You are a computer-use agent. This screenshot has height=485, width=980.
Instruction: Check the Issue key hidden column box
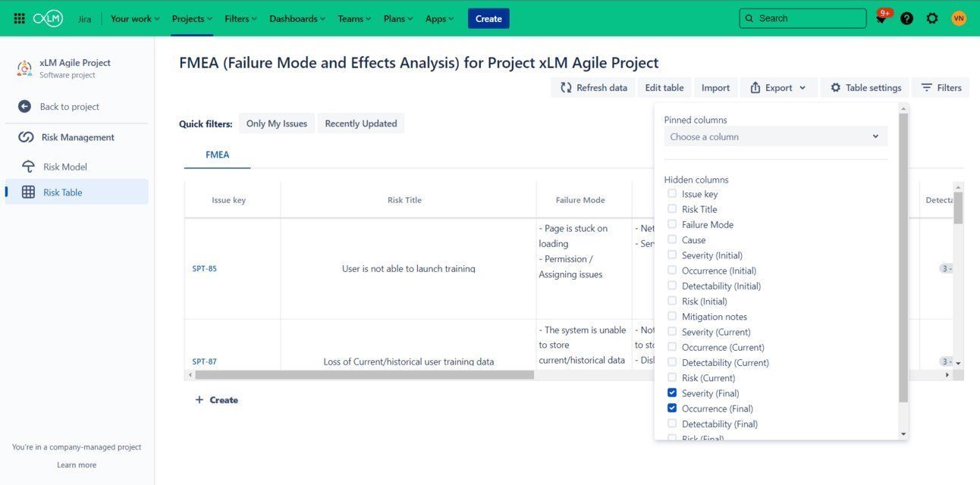672,193
